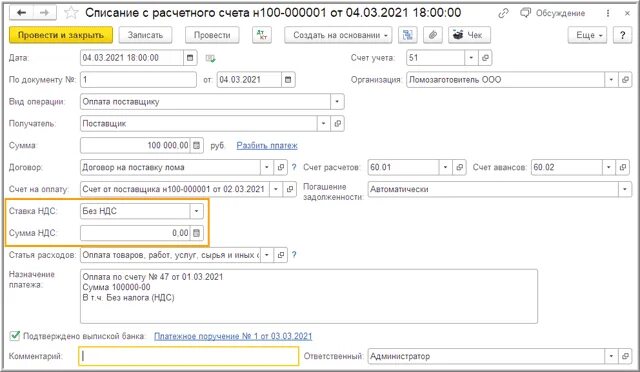Post the document with Провести
Viewport: 640px width, 372px height.
(x=212, y=35)
